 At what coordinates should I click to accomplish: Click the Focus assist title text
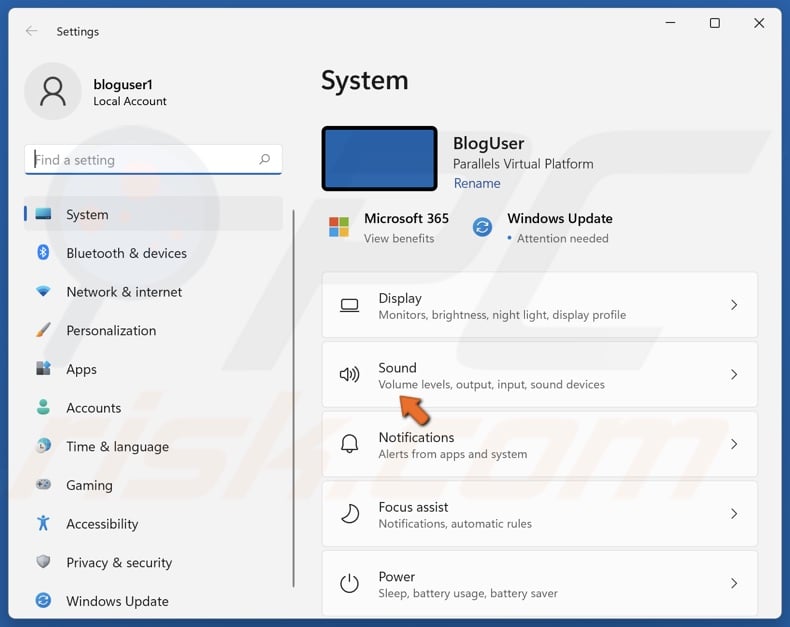point(413,507)
